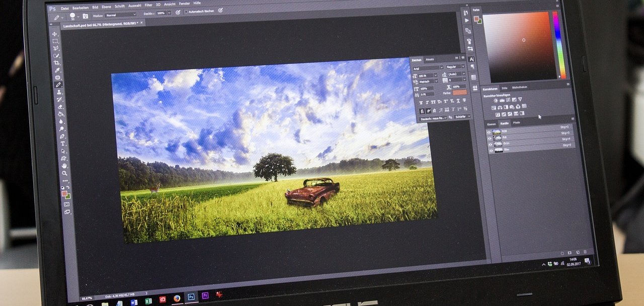Switch to the Ebenen tab
This screenshot has width=644, height=306.
(x=491, y=124)
